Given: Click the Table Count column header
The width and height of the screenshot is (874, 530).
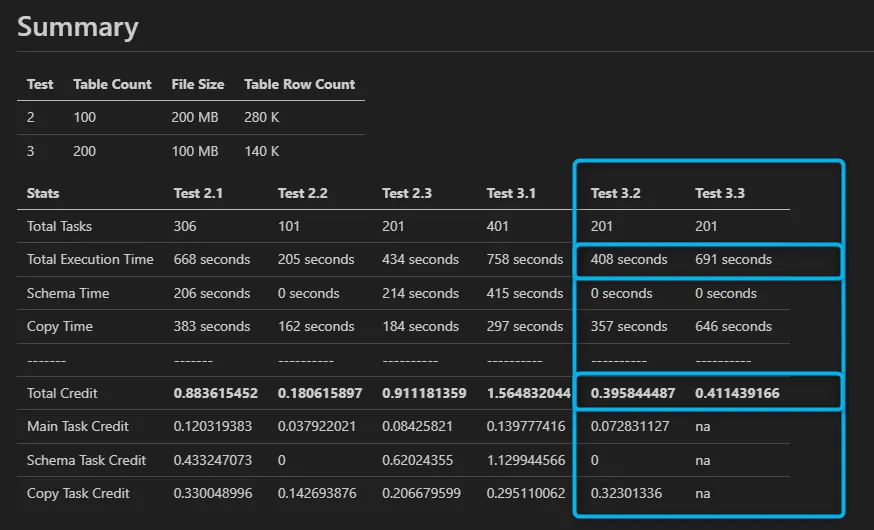Looking at the screenshot, I should [x=112, y=84].
